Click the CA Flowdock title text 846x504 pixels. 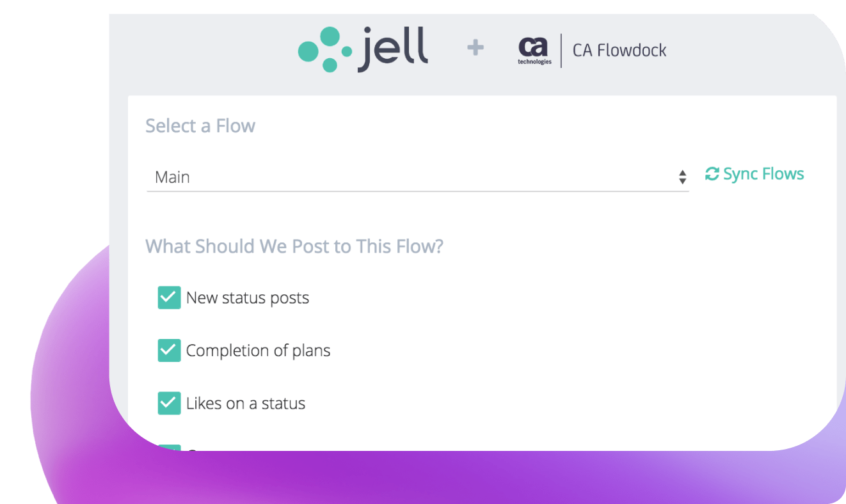point(619,51)
